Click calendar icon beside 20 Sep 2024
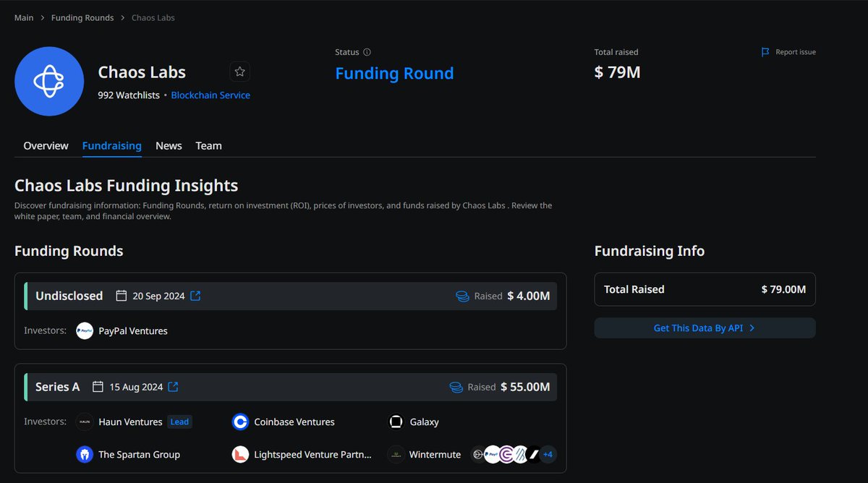The height and width of the screenshot is (483, 868). click(122, 296)
